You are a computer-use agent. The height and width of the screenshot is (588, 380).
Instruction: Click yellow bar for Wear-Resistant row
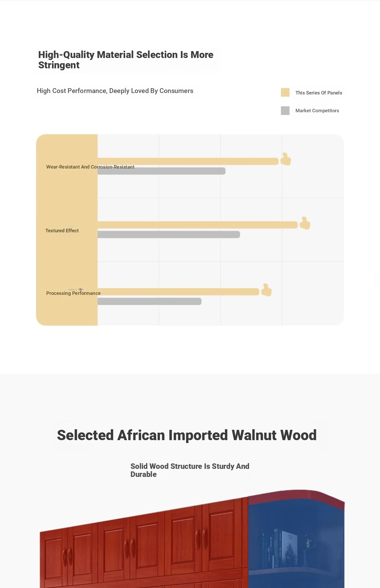point(188,161)
